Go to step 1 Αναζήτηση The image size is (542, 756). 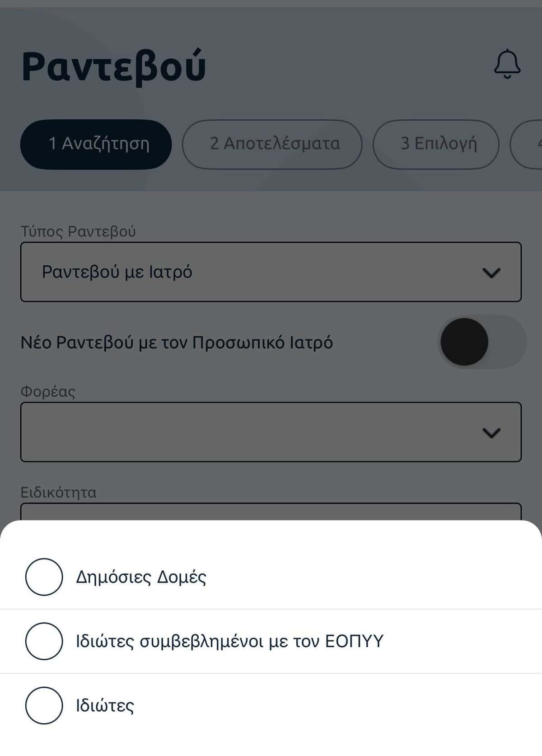click(x=96, y=144)
